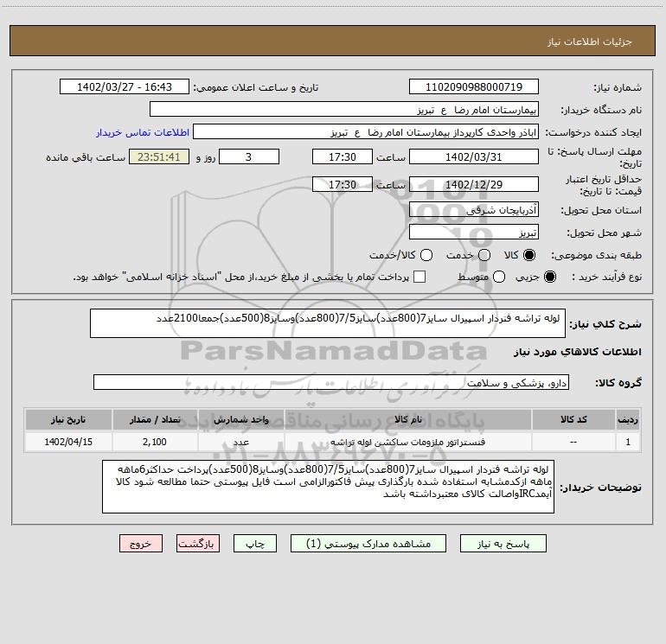The image size is (666, 644).
Task: Click the خروج exit button
Action: click(141, 544)
